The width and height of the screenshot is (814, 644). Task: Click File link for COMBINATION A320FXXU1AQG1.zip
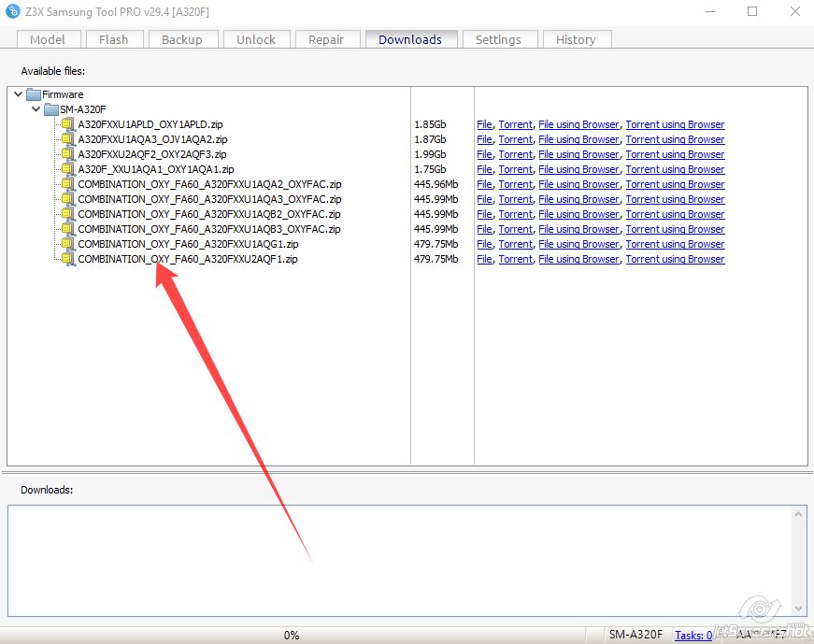tap(484, 244)
